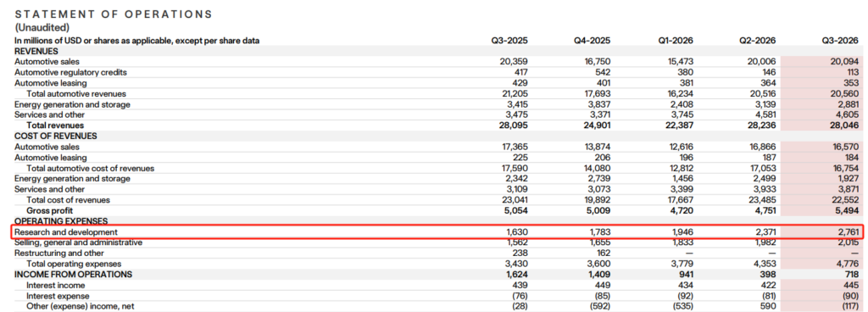
Task: Click the Q3-2025 column header
Action: [x=509, y=41]
